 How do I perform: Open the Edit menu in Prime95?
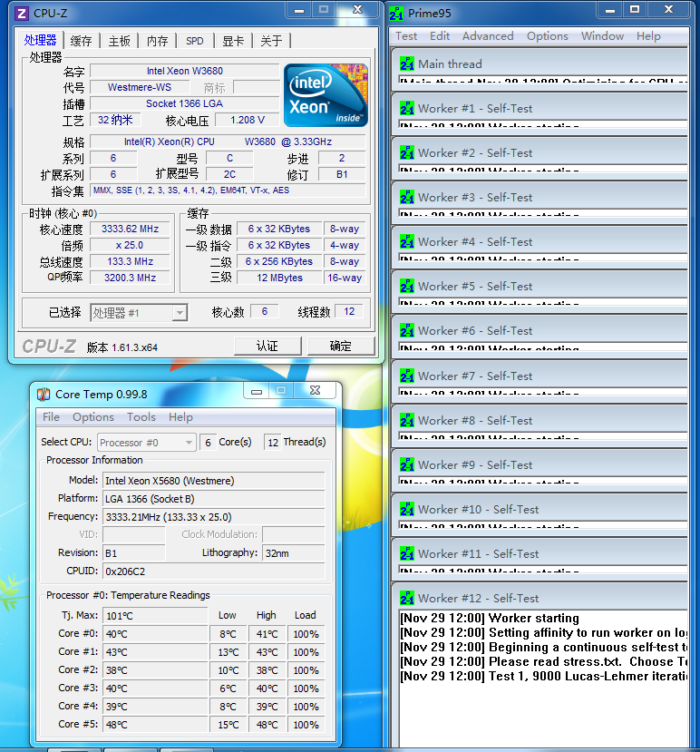point(440,36)
